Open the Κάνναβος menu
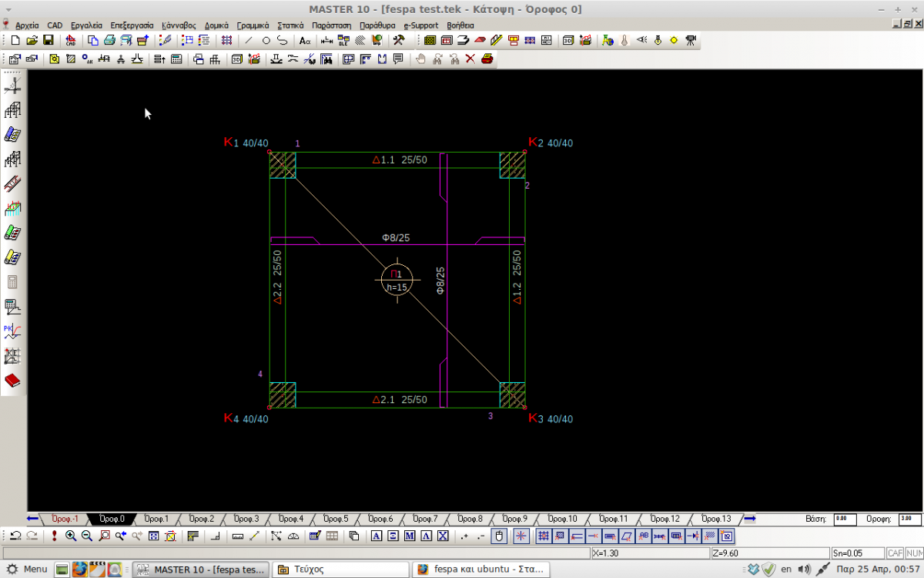This screenshot has width=924, height=578. (179, 25)
